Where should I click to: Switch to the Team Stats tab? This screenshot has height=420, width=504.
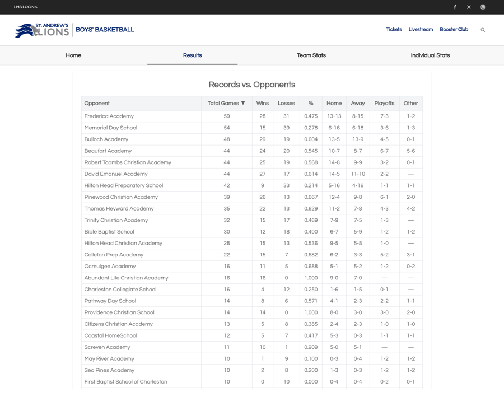coord(311,55)
